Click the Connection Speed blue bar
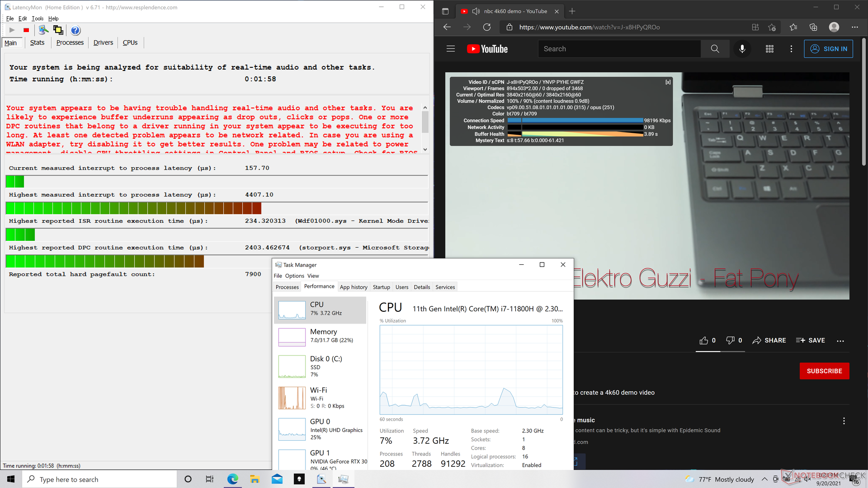This screenshot has width=868, height=488. tap(575, 121)
